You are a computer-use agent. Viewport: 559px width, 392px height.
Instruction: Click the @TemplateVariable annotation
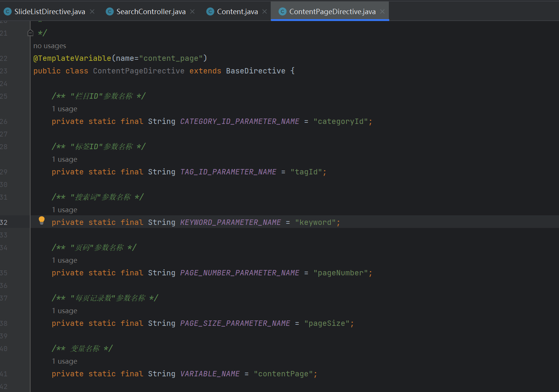(x=72, y=58)
